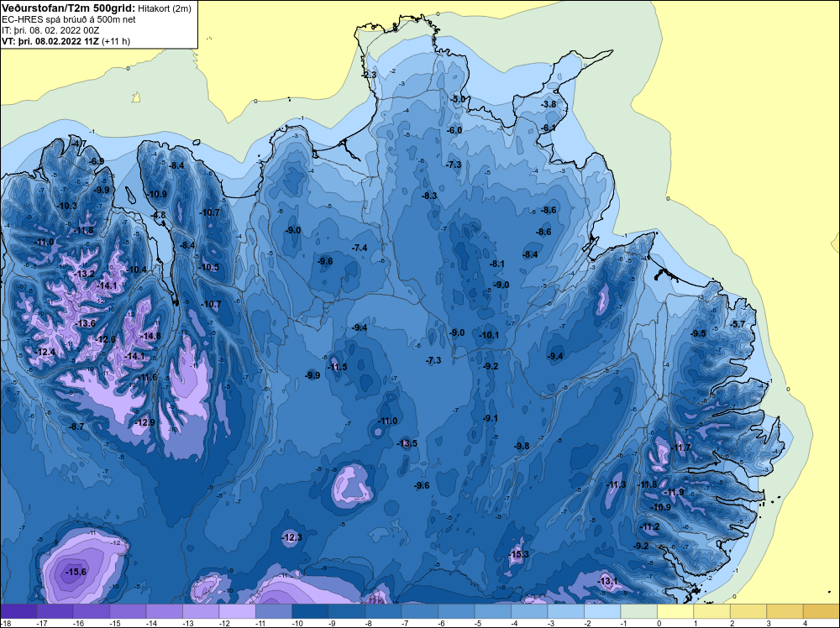
Task: Click the -6.0 temperature value on the map
Action: tap(454, 130)
